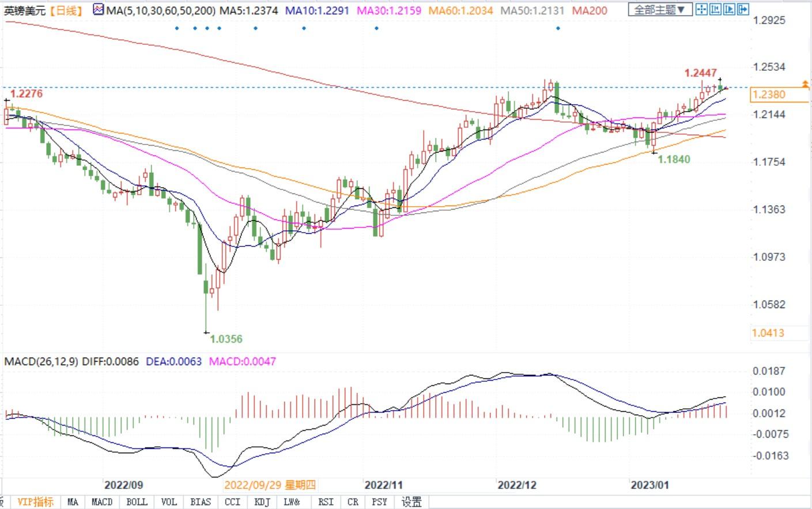Switch to the MACD indicator tab
Viewport: 812px width, 509px height.
tap(102, 502)
